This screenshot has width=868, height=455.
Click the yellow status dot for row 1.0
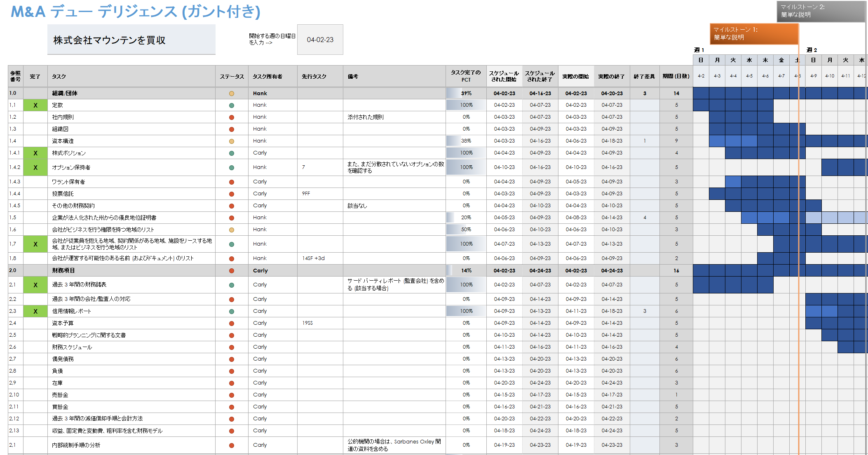pos(232,94)
